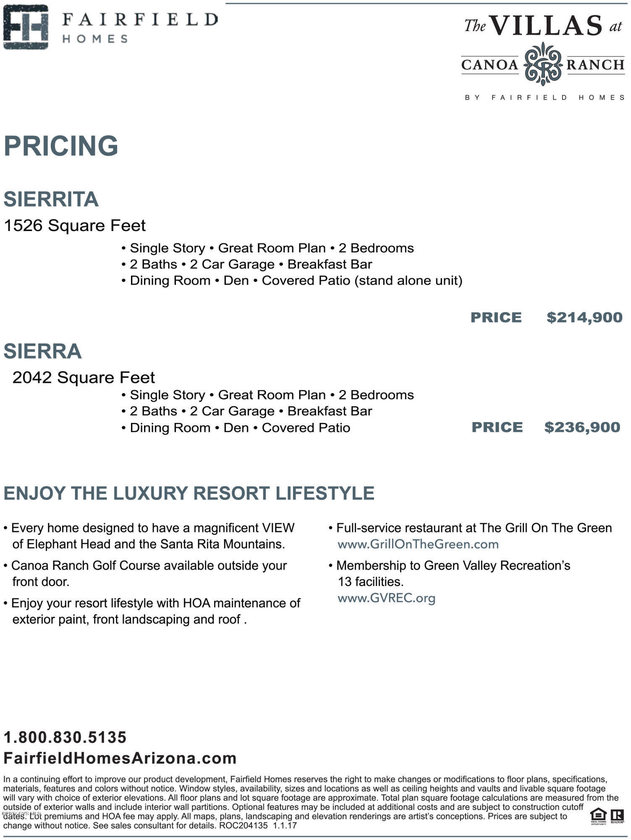Viewport: 631px width, 840px height.
Task: Click the disclaimer paragraph mentioning ROC204135
Action: [x=311, y=802]
